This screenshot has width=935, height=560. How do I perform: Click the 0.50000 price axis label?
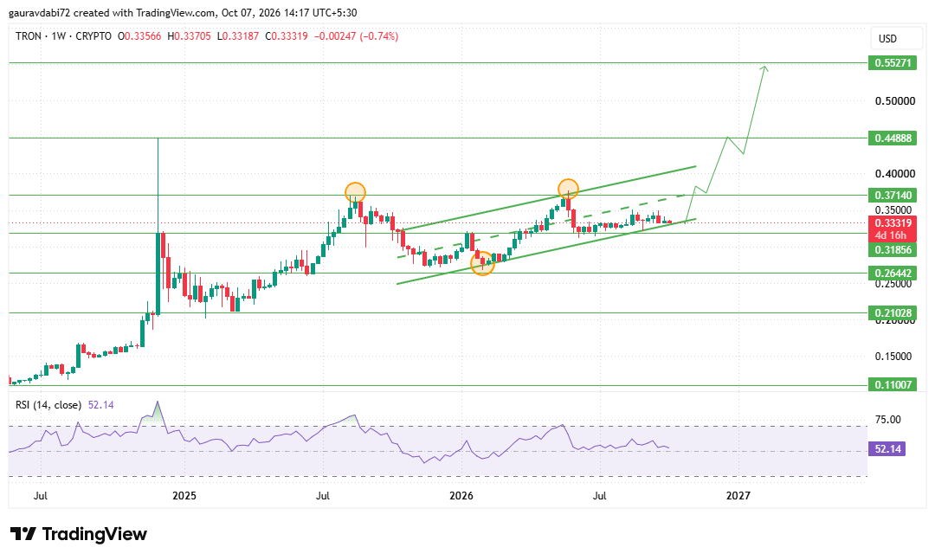pos(895,100)
